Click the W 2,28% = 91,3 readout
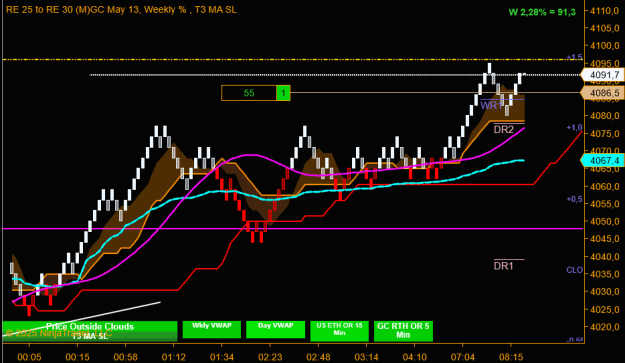Viewport: 625px width, 363px height. pos(542,12)
